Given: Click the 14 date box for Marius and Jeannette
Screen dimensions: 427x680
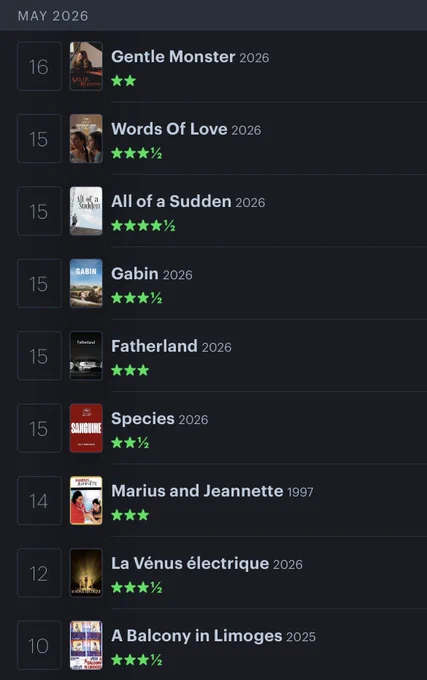Looking at the screenshot, I should 39,500.
